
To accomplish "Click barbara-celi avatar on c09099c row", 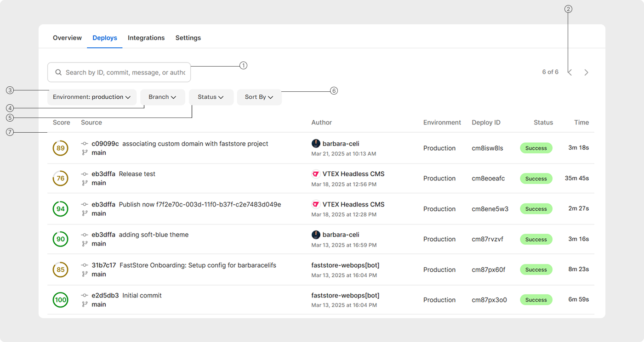I will click(316, 144).
